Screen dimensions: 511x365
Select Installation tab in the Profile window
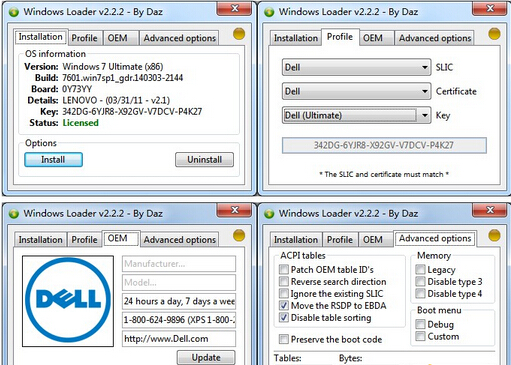pyautogui.click(x=296, y=38)
